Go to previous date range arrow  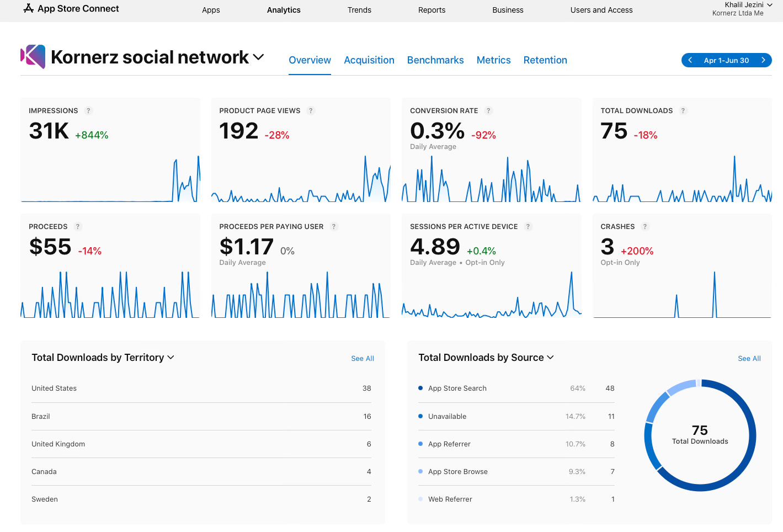click(690, 60)
